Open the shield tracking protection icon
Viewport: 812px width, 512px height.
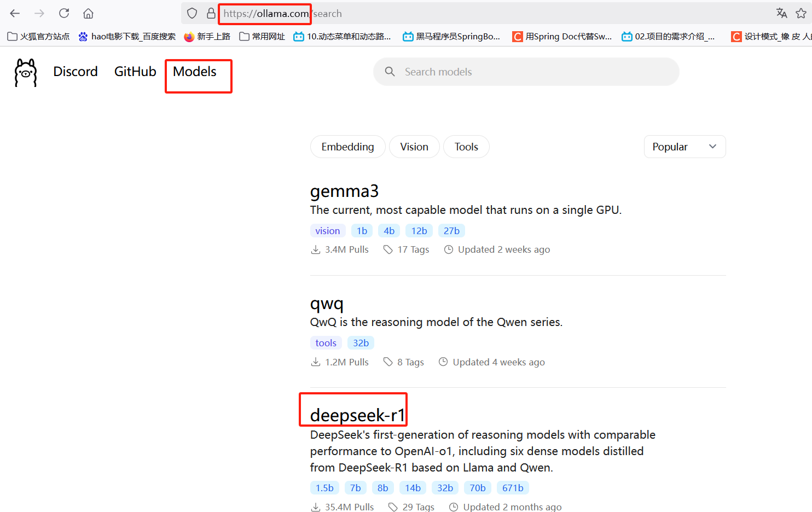[x=192, y=13]
